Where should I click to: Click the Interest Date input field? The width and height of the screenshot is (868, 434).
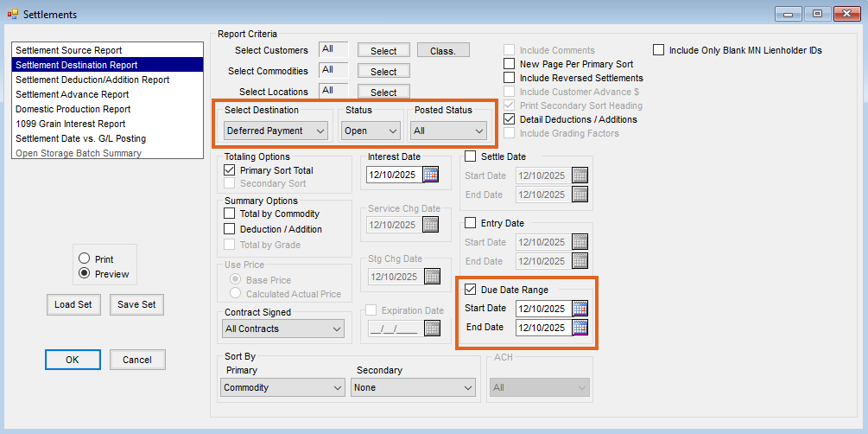click(x=395, y=175)
